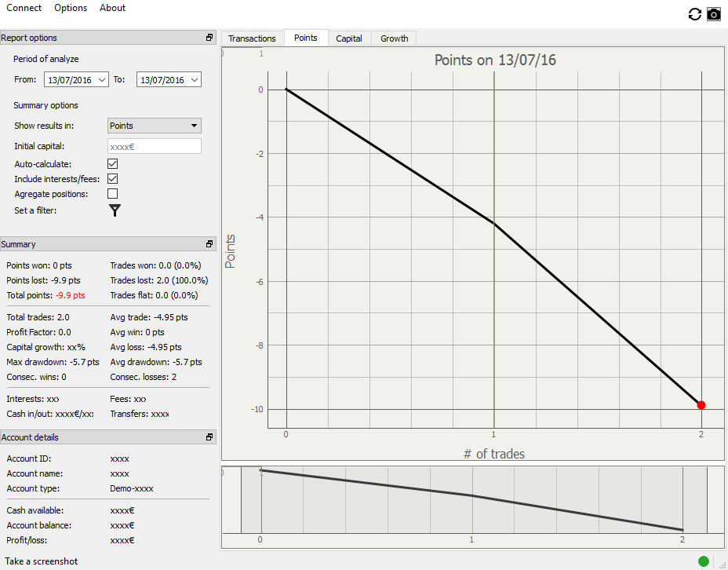Image resolution: width=728 pixels, height=570 pixels.
Task: Click 'Consec. losses: 2' text
Action: tap(143, 377)
